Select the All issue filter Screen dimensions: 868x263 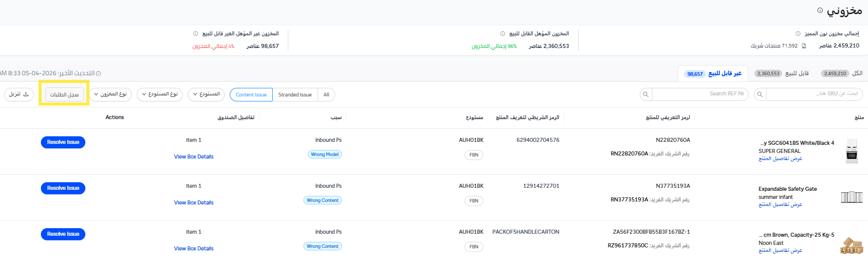tap(326, 95)
